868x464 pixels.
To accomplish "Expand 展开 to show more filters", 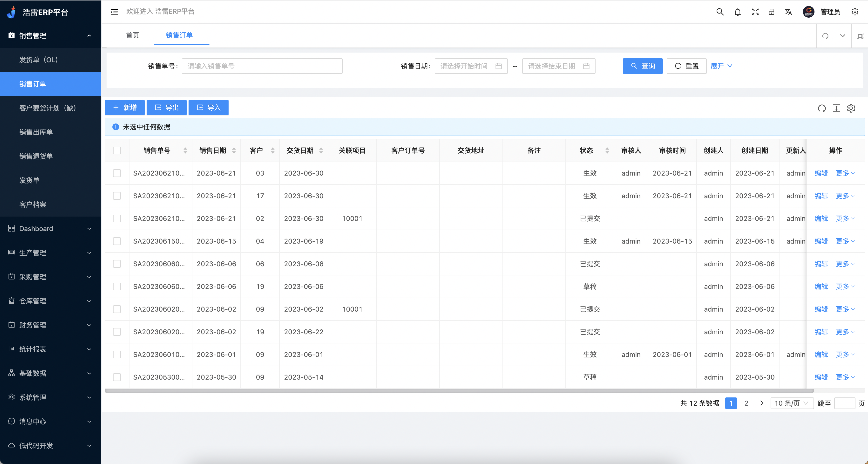I will click(x=721, y=66).
